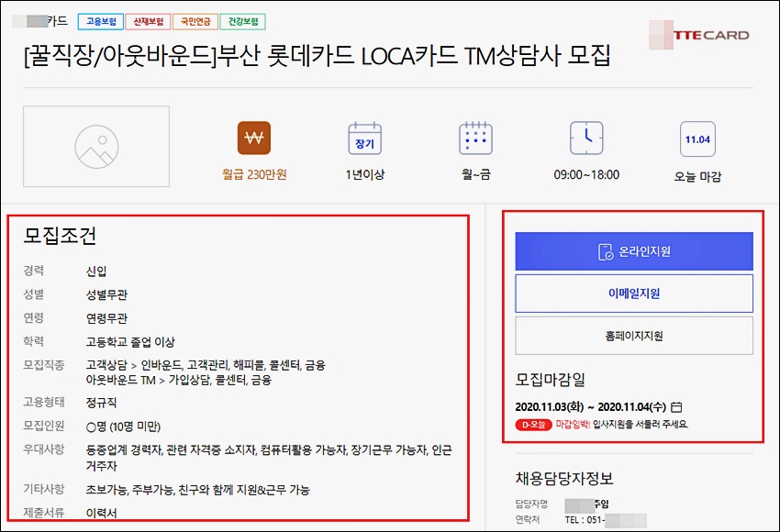Click the 채용담당자정보 heading

click(x=564, y=478)
